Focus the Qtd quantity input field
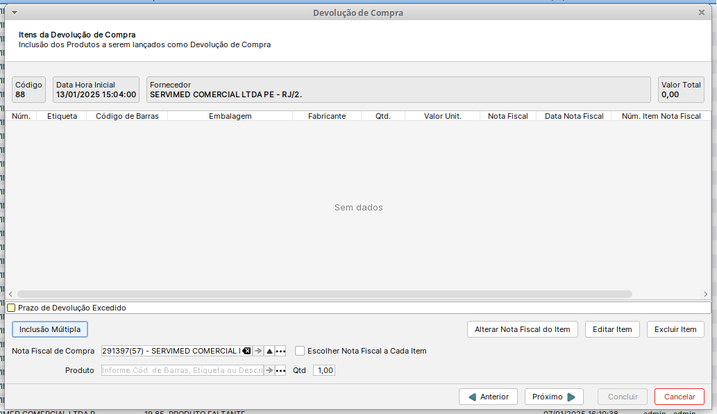 tap(324, 370)
